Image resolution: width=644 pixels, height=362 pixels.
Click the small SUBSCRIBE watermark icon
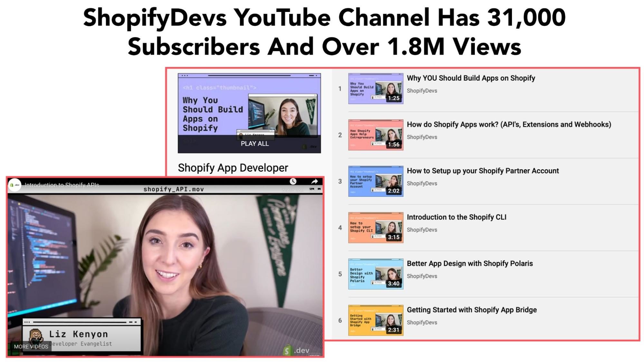(314, 355)
